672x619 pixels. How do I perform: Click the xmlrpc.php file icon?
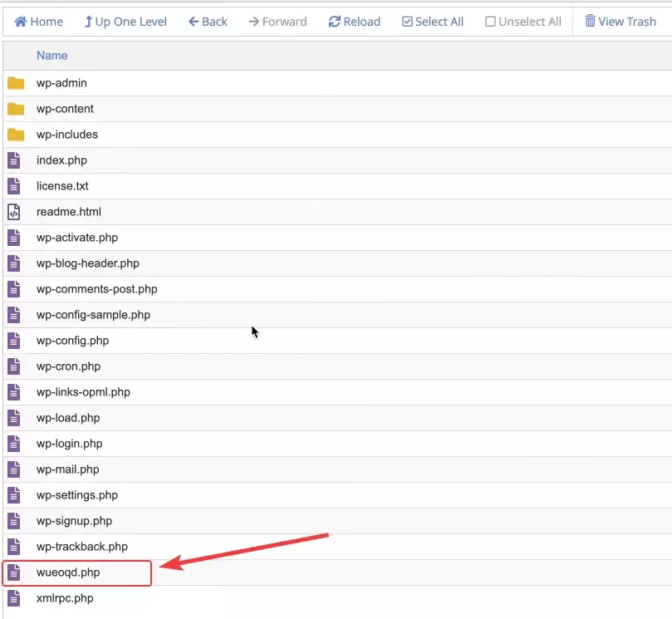pyautogui.click(x=14, y=598)
